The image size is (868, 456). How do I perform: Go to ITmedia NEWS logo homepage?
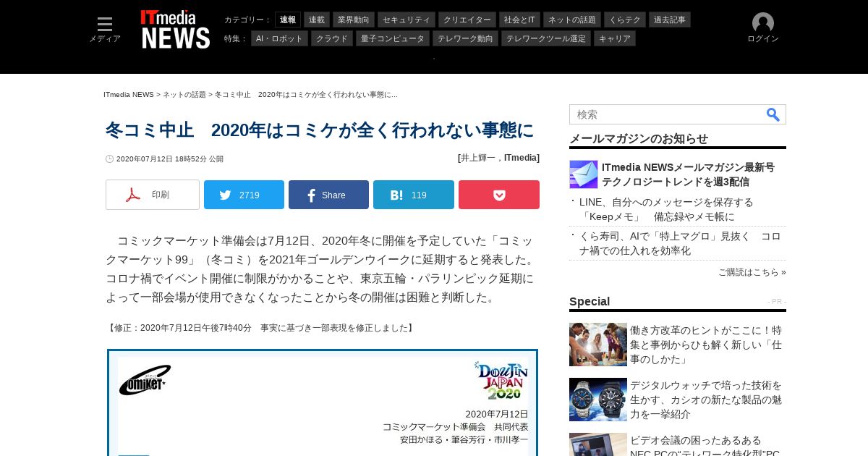(175, 29)
